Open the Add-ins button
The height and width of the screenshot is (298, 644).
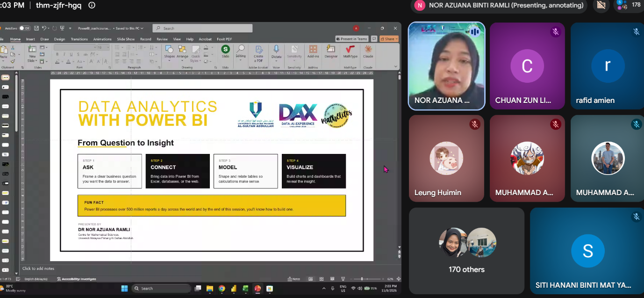point(313,52)
